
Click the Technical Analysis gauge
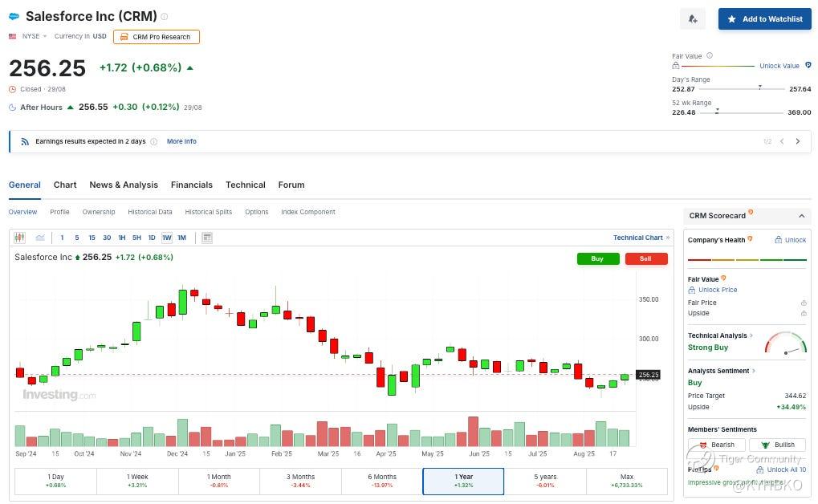(x=786, y=343)
